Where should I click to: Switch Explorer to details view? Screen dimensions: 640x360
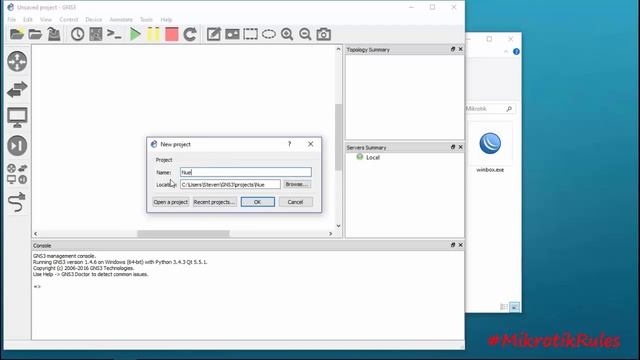(504, 307)
